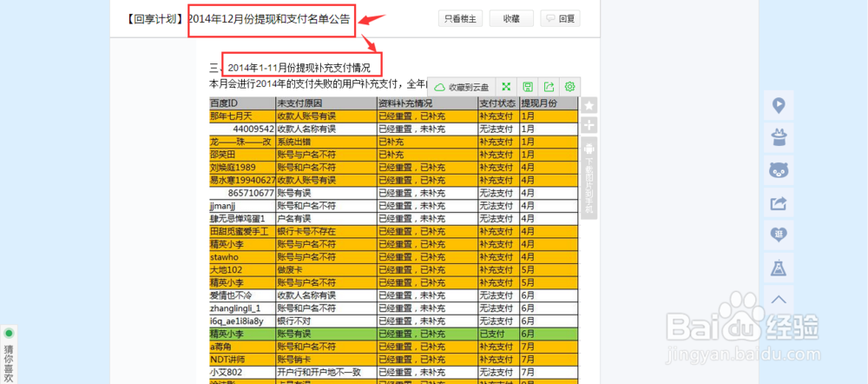Click the 提现月份 column header

549,103
